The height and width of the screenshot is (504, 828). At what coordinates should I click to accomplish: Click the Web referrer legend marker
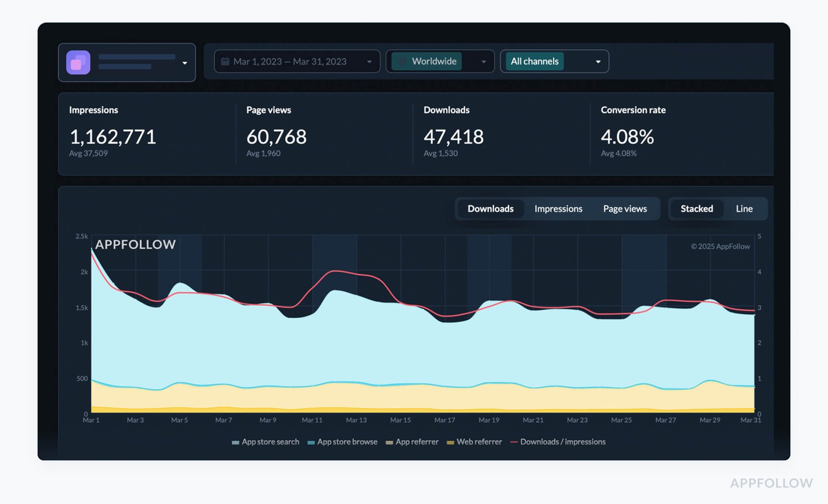[x=451, y=442]
